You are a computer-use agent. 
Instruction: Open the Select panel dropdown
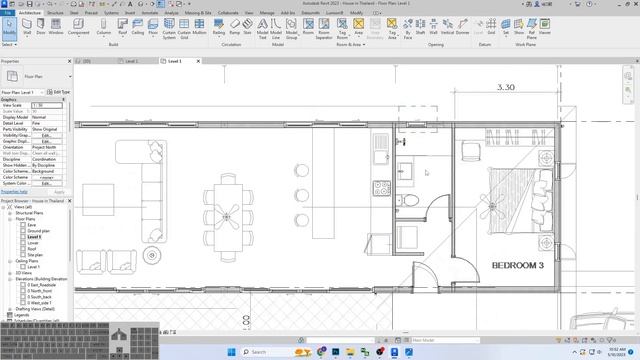pos(9,44)
